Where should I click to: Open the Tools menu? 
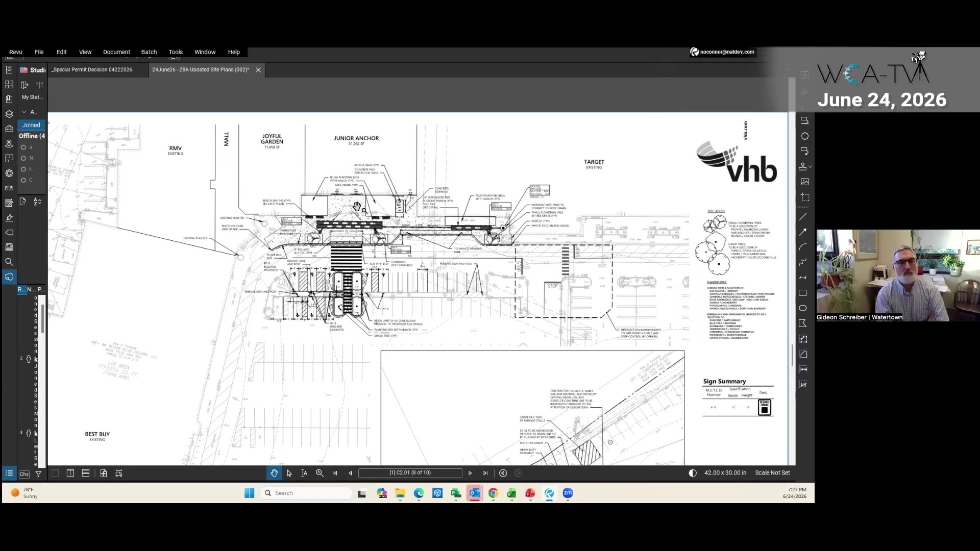(x=176, y=52)
